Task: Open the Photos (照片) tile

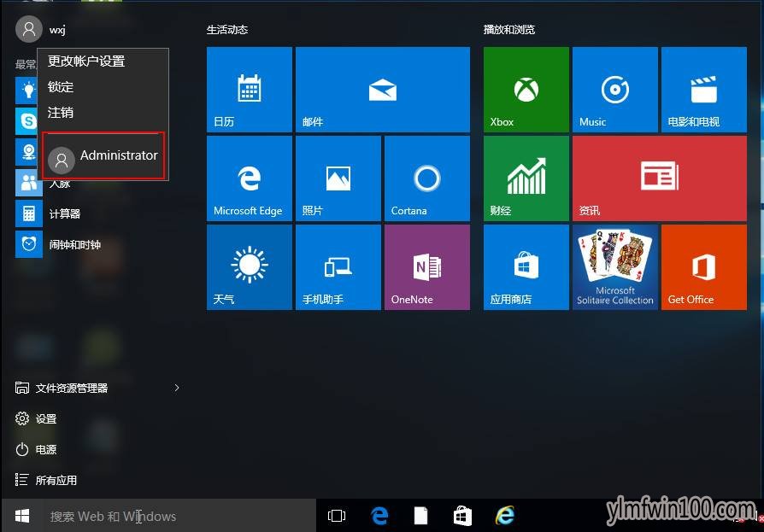Action: 338,178
